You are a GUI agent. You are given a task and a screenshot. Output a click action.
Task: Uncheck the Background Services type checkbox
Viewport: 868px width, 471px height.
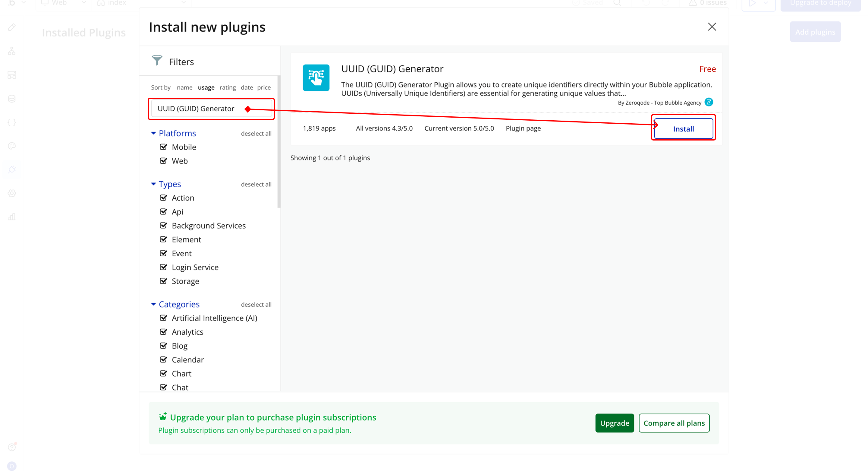click(163, 225)
